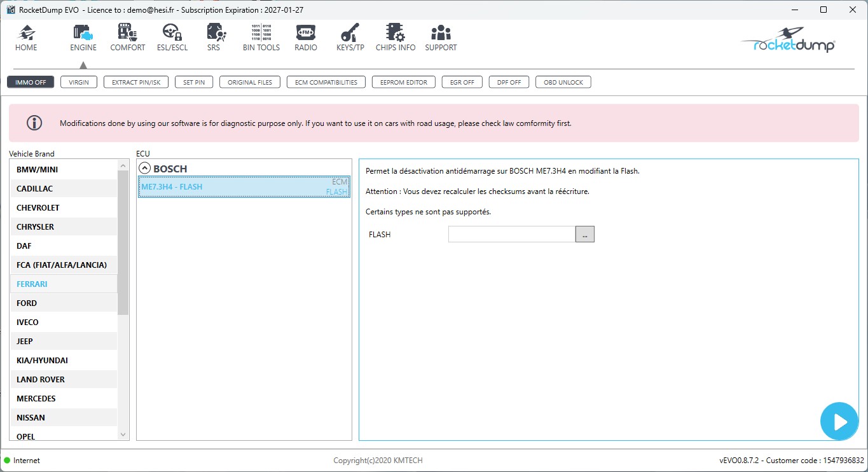Close the RocketDump EVO window

[852, 10]
